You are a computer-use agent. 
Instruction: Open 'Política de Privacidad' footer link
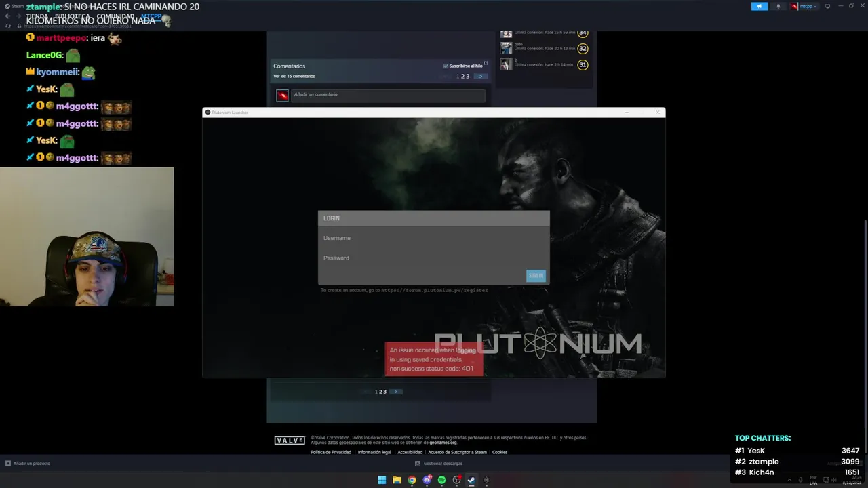coord(331,452)
